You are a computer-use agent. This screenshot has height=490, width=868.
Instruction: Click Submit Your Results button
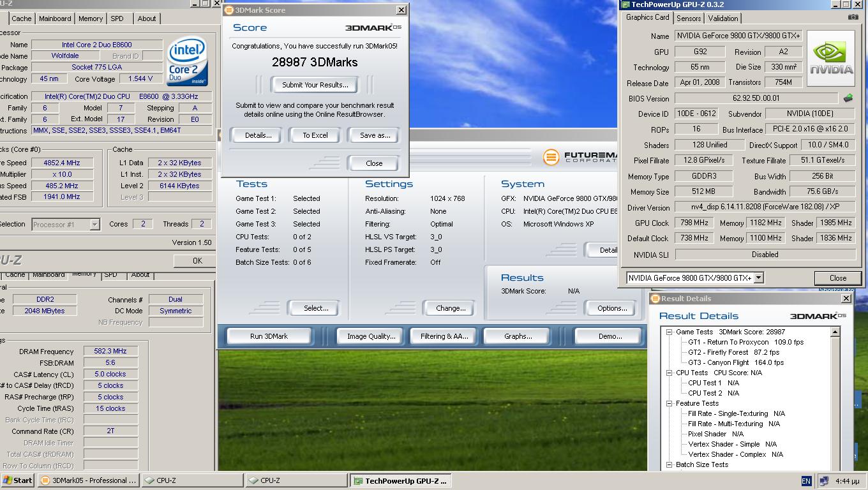coord(315,85)
